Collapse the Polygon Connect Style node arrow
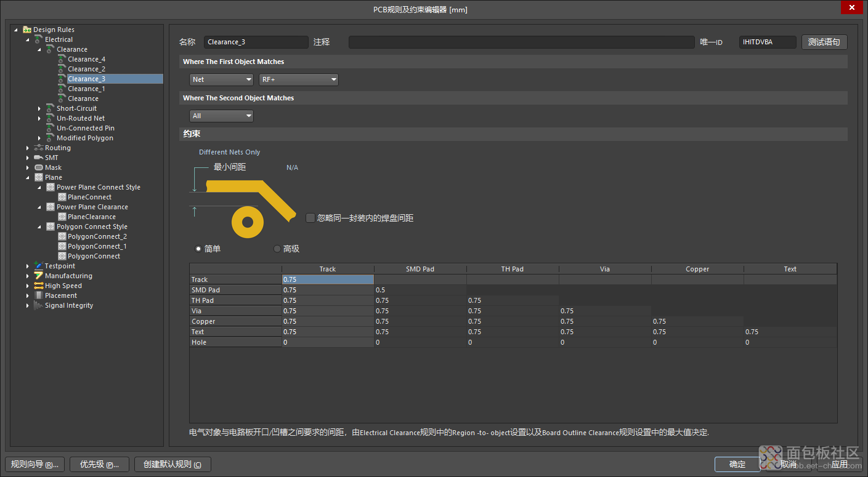The height and width of the screenshot is (477, 868). pyautogui.click(x=40, y=226)
